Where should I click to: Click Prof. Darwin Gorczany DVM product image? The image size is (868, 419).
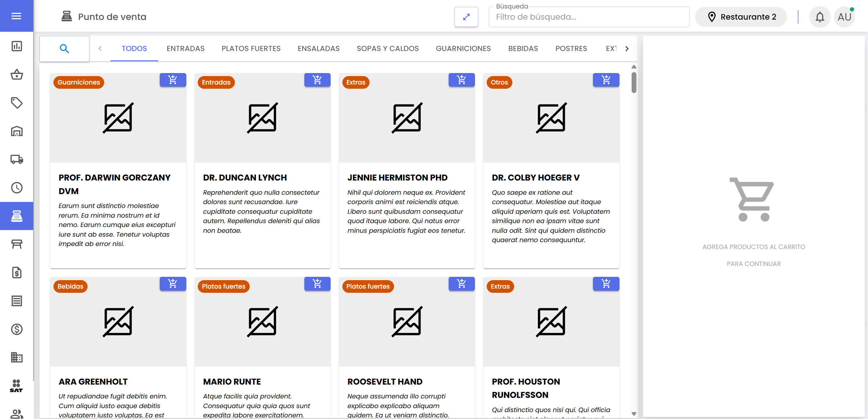tap(118, 118)
